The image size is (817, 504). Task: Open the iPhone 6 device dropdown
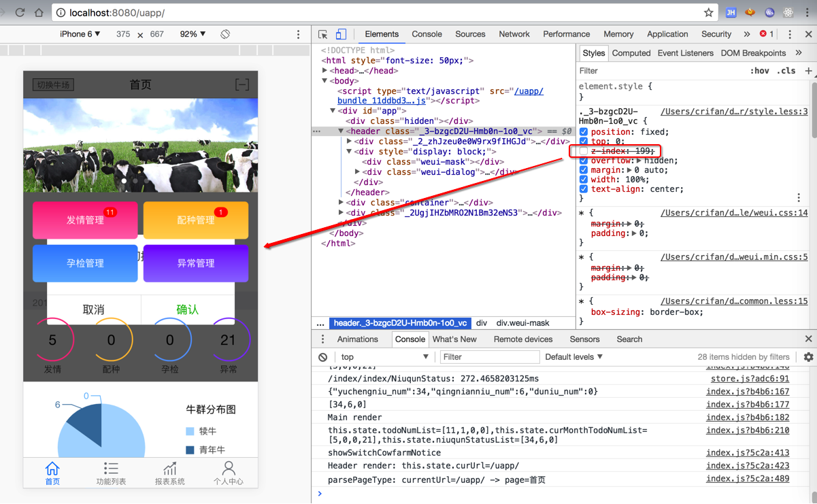click(x=80, y=34)
